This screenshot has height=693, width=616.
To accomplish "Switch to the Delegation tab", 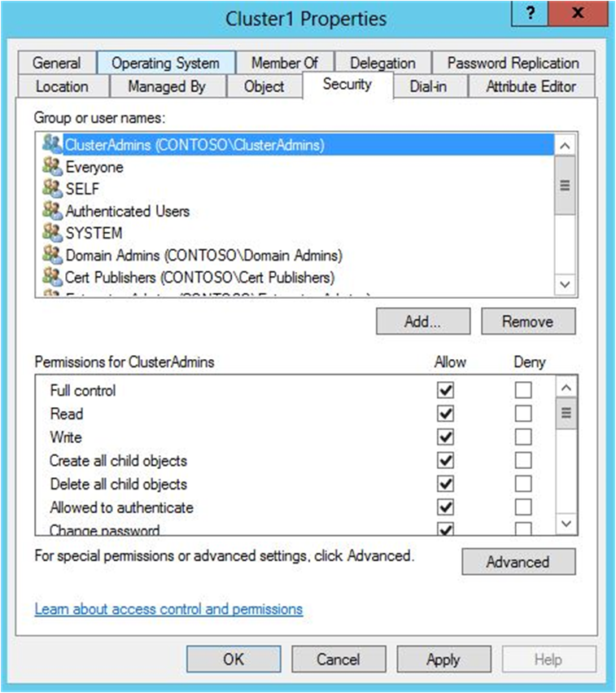I will 382,63.
